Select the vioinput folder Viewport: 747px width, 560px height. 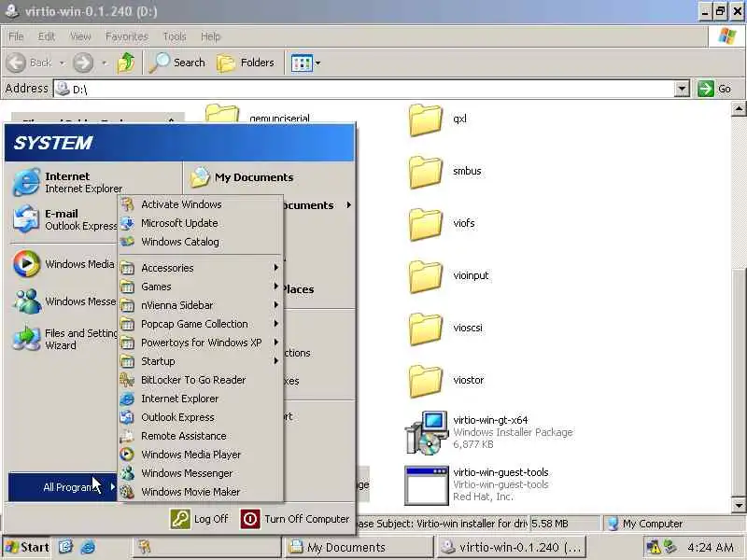coord(449,275)
